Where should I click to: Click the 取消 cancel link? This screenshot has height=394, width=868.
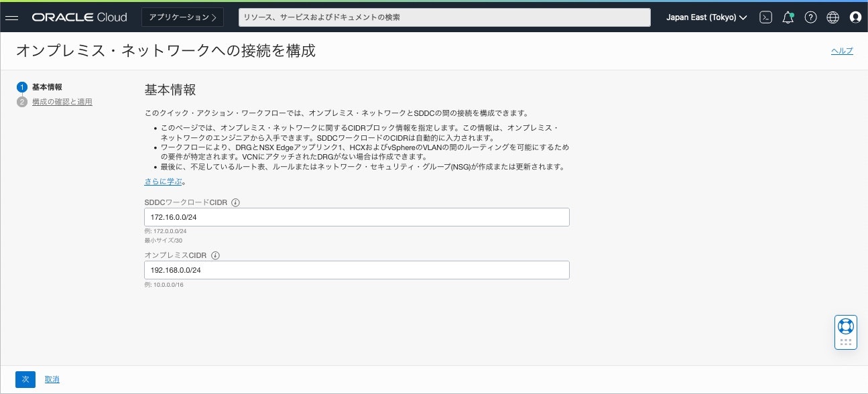(x=52, y=380)
